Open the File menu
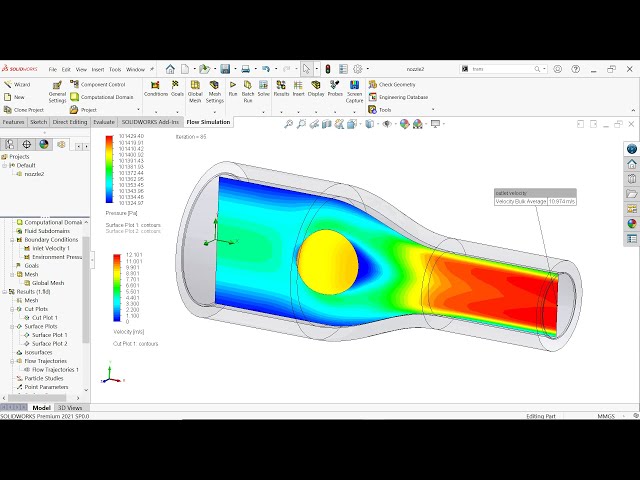This screenshot has height=480, width=640. 53,69
